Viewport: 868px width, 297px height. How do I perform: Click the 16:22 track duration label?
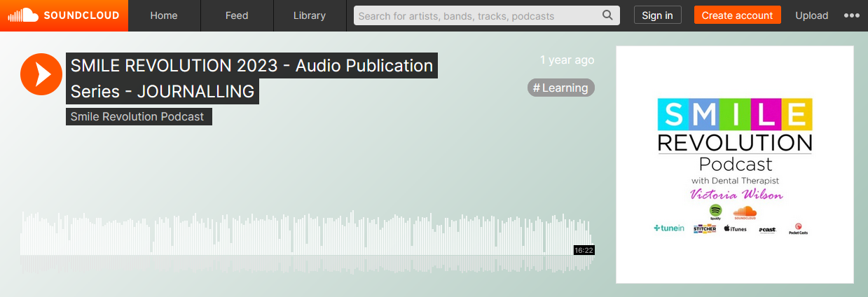(584, 250)
